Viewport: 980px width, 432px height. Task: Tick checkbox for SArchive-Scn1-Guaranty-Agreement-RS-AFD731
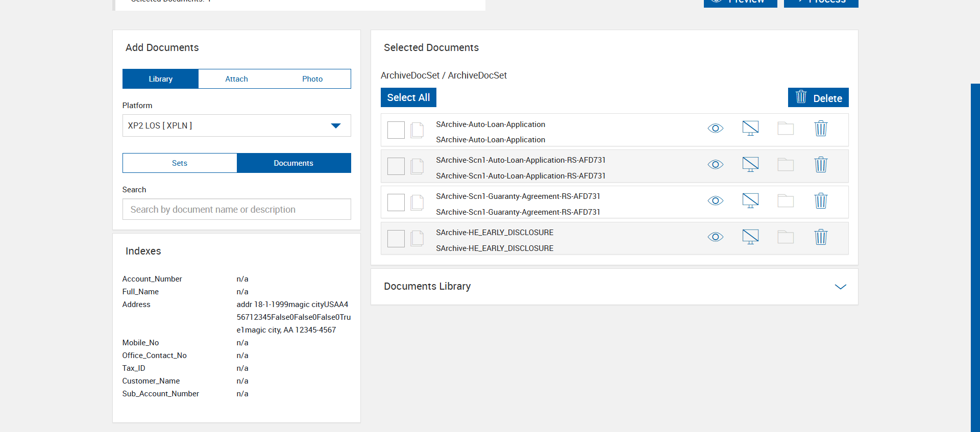396,202
